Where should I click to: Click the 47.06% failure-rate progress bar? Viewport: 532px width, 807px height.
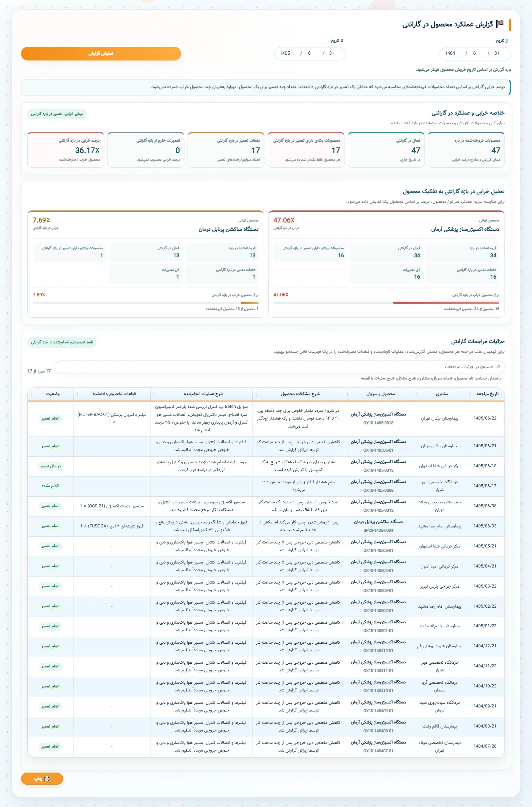[386, 303]
